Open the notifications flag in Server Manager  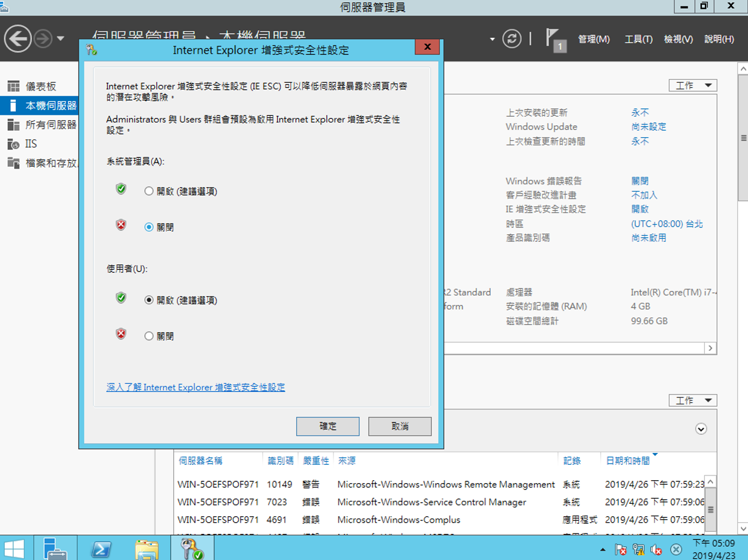pos(556,40)
